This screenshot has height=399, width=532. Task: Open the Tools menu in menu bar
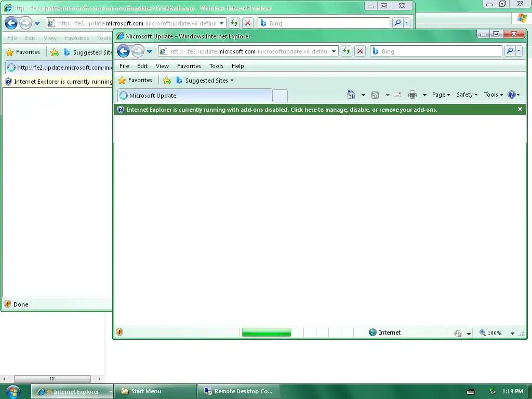216,66
